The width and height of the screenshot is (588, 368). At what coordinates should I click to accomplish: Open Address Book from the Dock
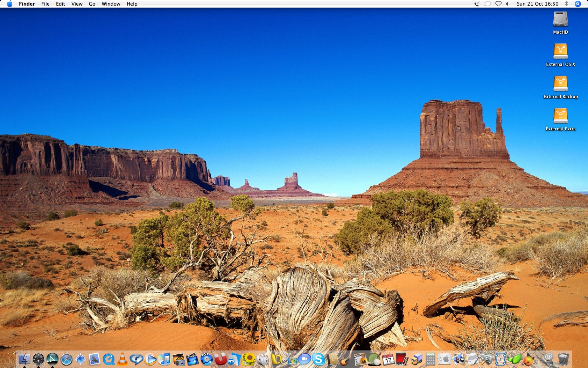point(332,359)
